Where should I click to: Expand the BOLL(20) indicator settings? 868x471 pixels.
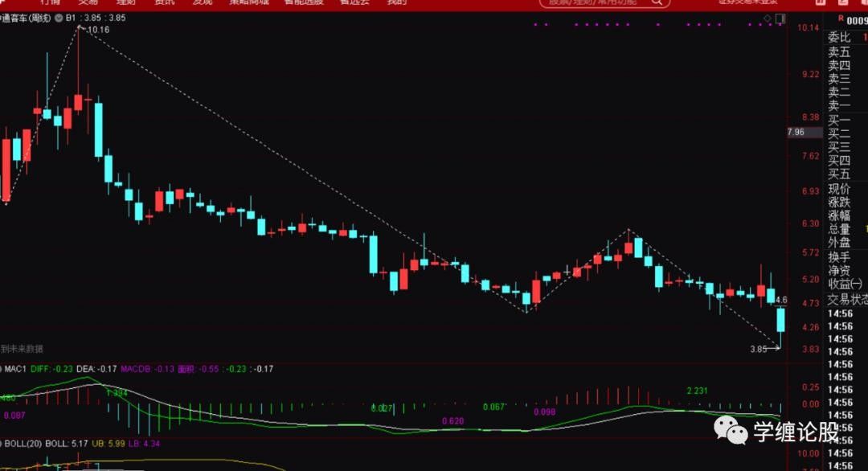pyautogui.click(x=21, y=443)
